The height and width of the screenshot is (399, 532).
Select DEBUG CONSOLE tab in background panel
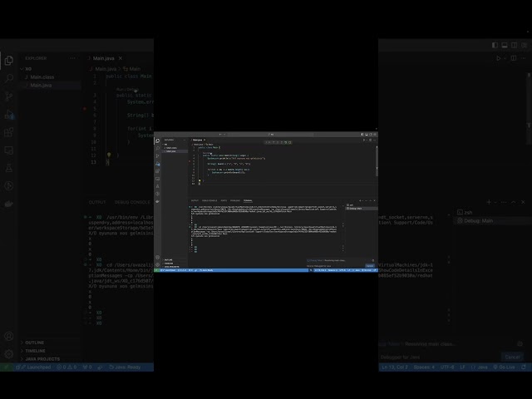click(x=132, y=202)
